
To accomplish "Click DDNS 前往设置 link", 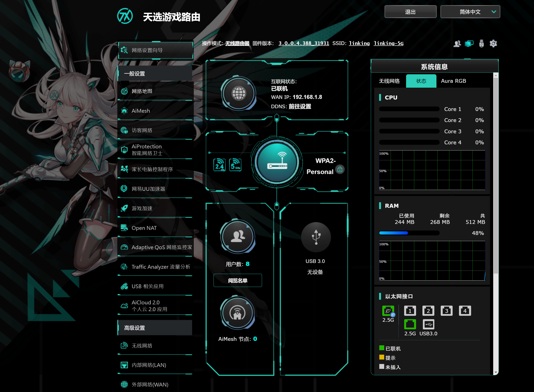I will (x=300, y=107).
